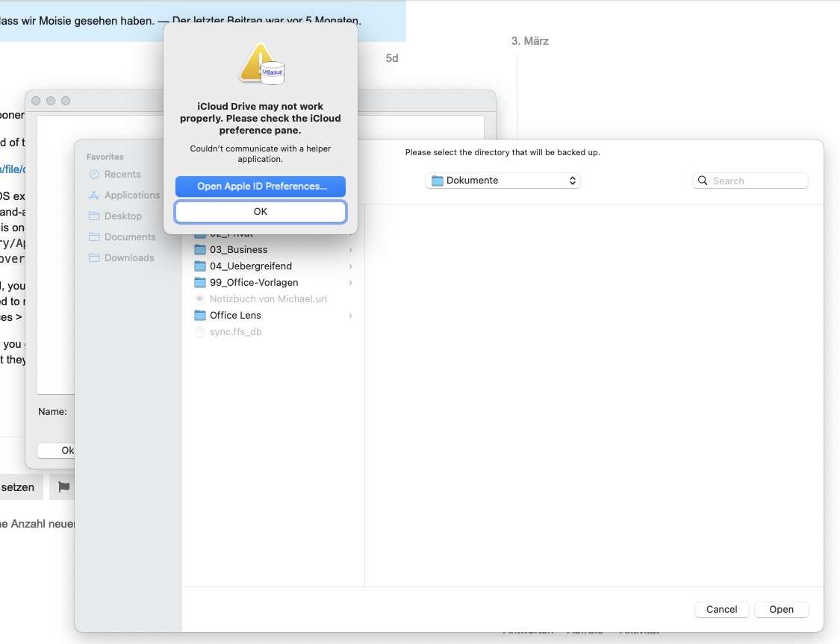The width and height of the screenshot is (840, 644).
Task: Click the Ok button in background window
Action: (56, 450)
